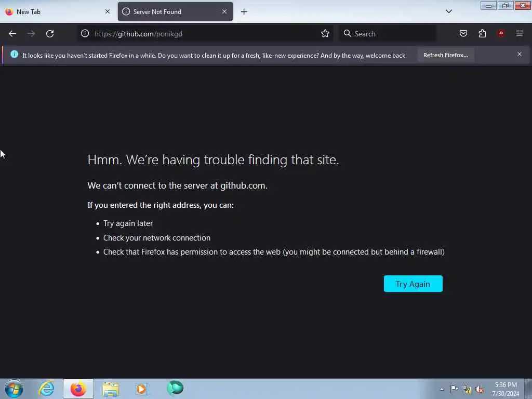Close the New Tab tab

point(108,11)
